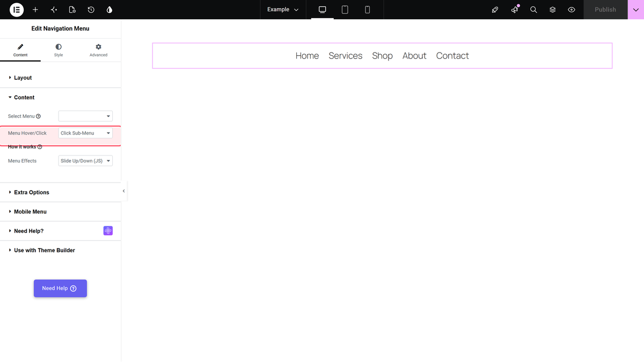
Task: Click the purple icon beside Need Help?
Action: tap(108, 231)
